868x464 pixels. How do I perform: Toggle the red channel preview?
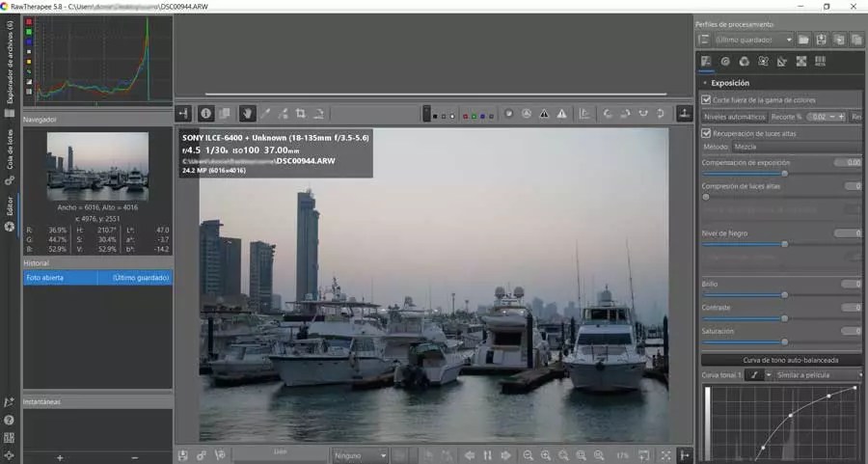tap(466, 117)
